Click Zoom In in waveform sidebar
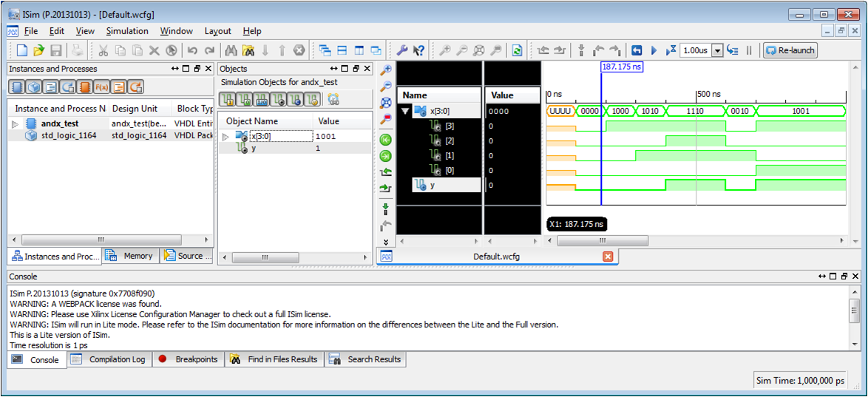 coord(385,70)
